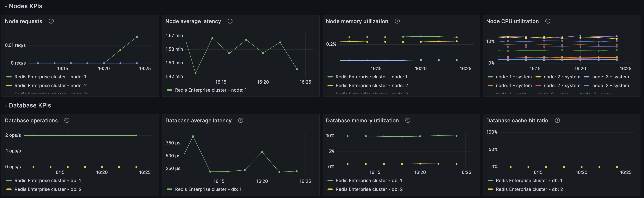Collapse the Nodes KPIs row
Image resolution: width=644 pixels, height=198 pixels.
point(5,6)
